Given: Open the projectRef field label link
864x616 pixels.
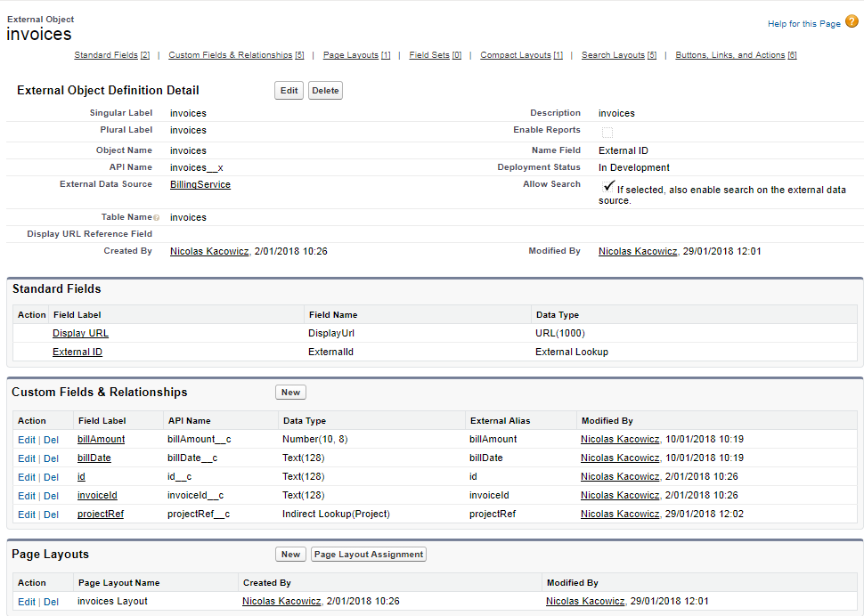Looking at the screenshot, I should tap(101, 514).
